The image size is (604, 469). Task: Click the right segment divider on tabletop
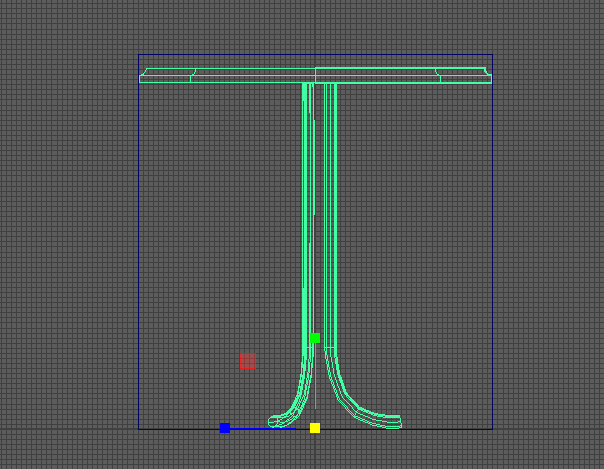(438, 75)
